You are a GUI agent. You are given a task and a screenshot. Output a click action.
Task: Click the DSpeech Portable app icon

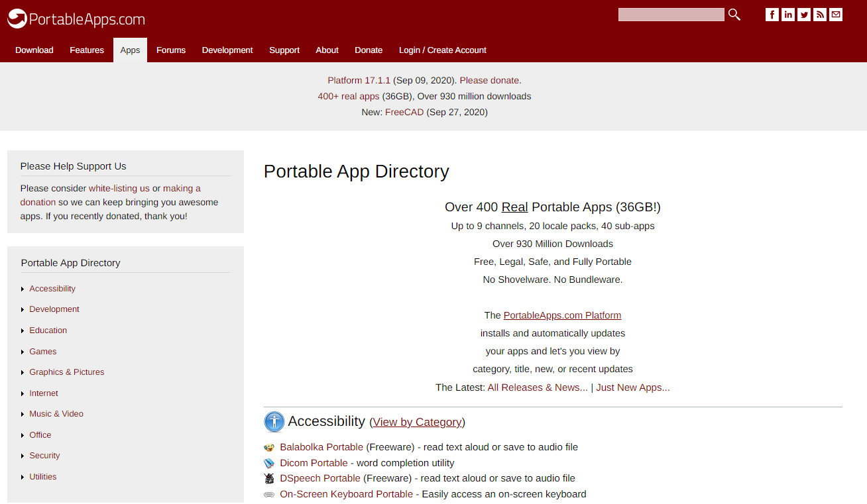click(x=269, y=478)
